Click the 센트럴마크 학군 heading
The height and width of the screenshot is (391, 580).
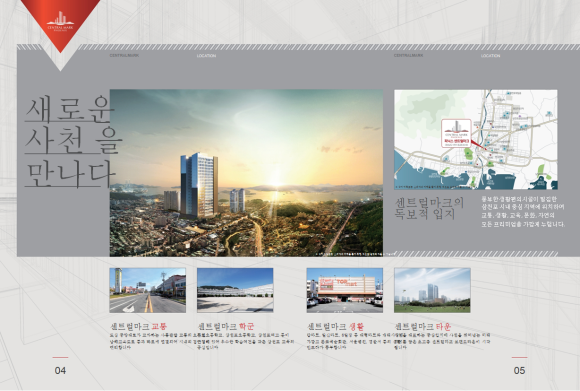pos(226,326)
